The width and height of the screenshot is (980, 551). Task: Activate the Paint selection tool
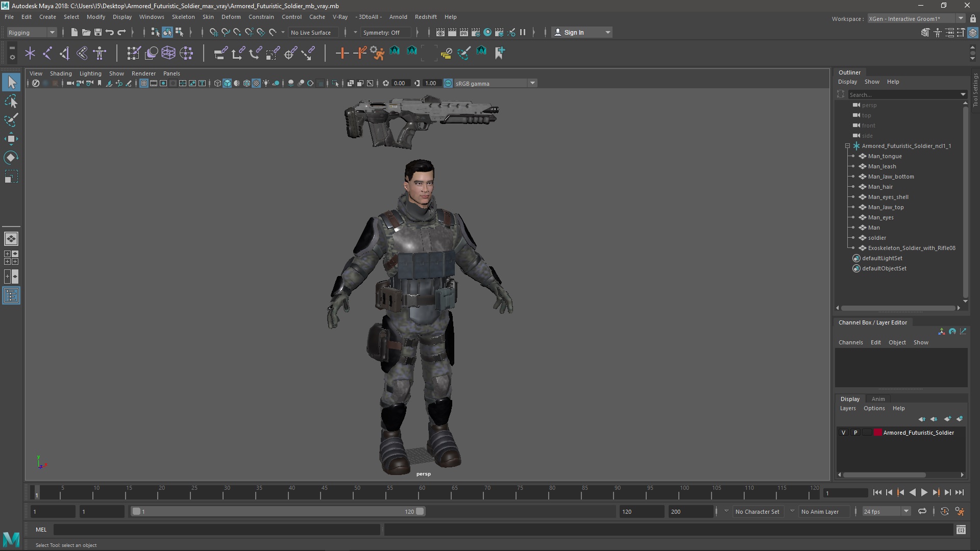point(11,120)
